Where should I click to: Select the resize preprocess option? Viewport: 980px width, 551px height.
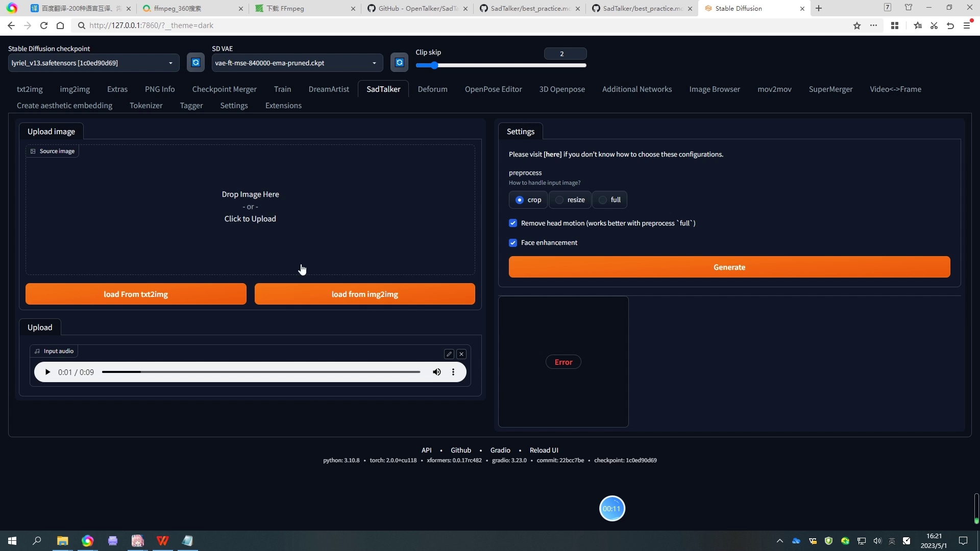tap(570, 200)
